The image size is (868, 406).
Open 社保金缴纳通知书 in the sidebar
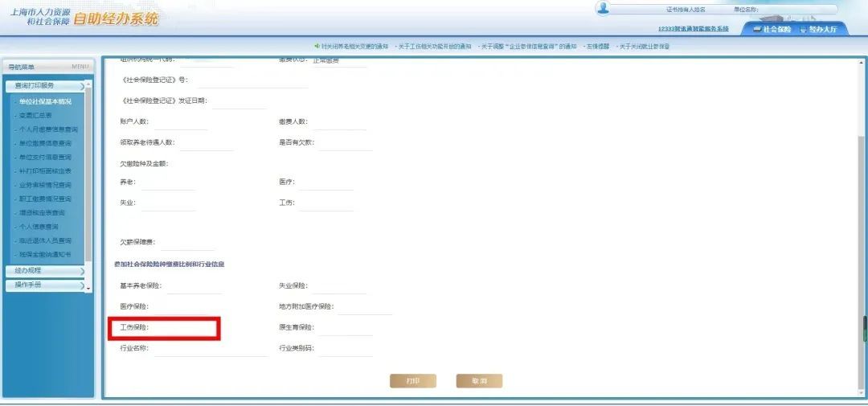45,254
